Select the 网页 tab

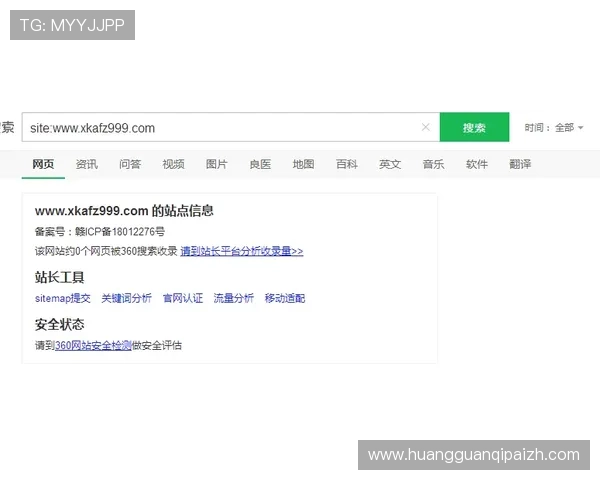coord(43,164)
